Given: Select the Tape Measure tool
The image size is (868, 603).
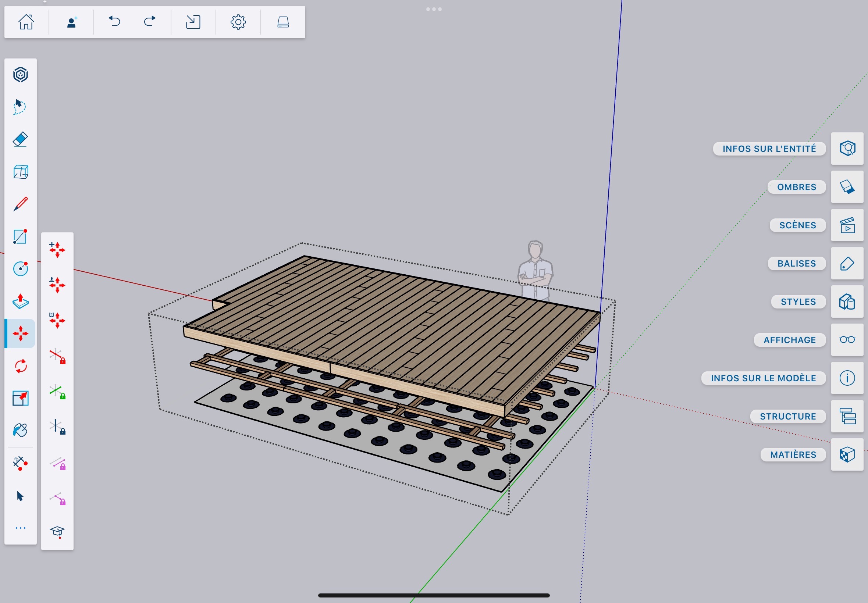Looking at the screenshot, I should (x=20, y=464).
